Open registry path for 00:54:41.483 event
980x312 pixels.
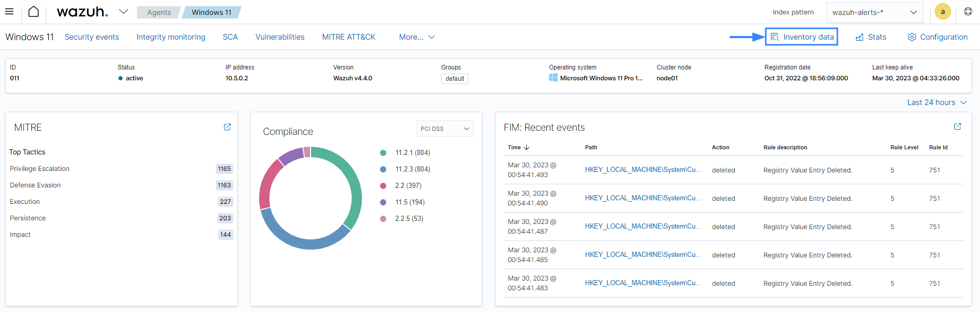(643, 283)
